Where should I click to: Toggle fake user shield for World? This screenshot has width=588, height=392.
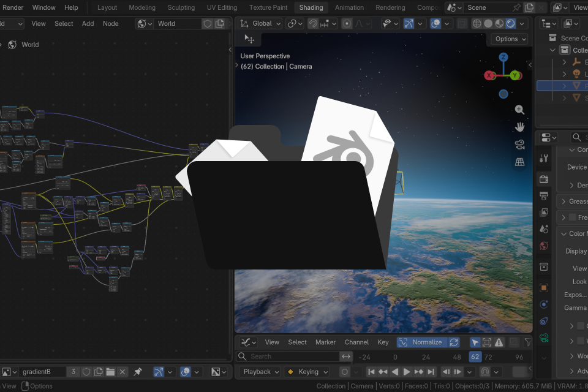(x=208, y=24)
